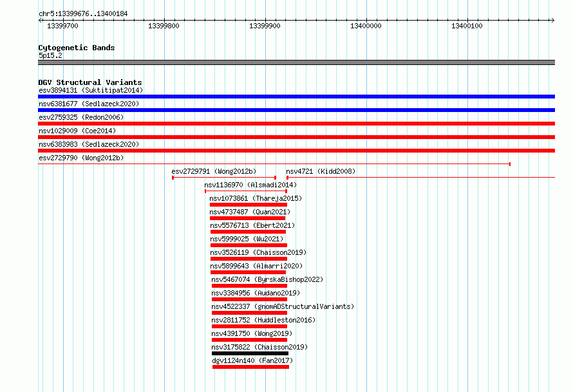This screenshot has height=392, width=573.
Task: Open the esv2729791 (Wong2012b) variant label
Action: (214, 171)
